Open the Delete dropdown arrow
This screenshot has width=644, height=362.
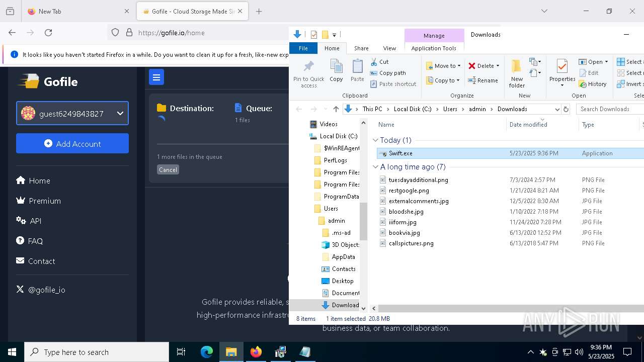point(498,66)
